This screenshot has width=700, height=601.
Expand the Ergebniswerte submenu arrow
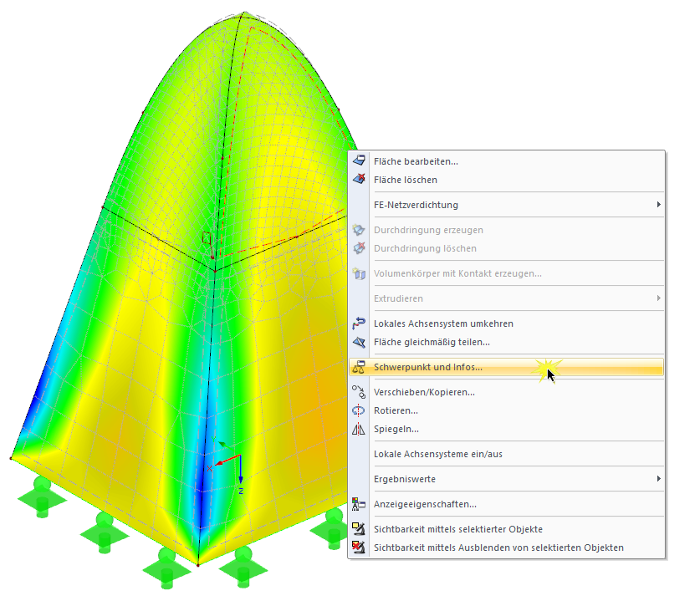coord(658,479)
